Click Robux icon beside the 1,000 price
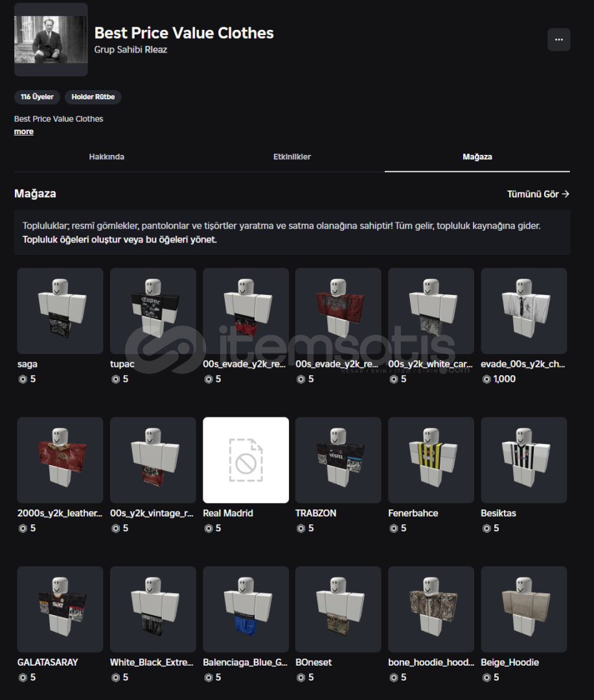Image resolution: width=594 pixels, height=700 pixels. click(486, 379)
